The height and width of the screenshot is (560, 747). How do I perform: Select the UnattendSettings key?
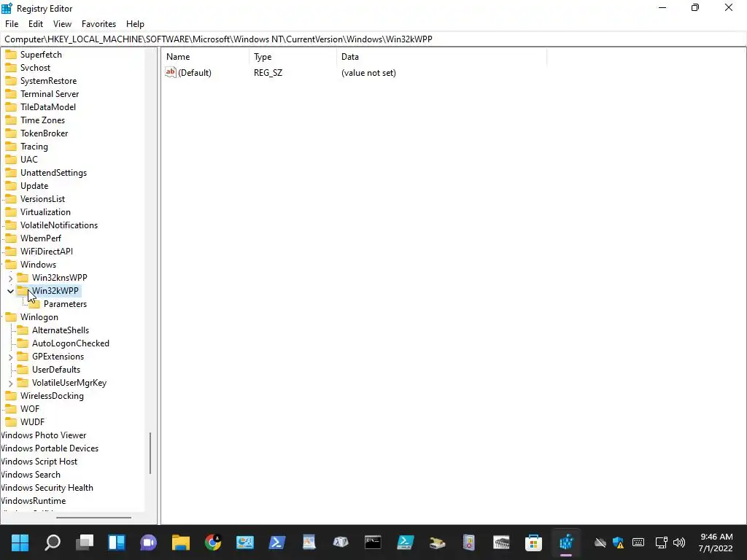tap(53, 173)
